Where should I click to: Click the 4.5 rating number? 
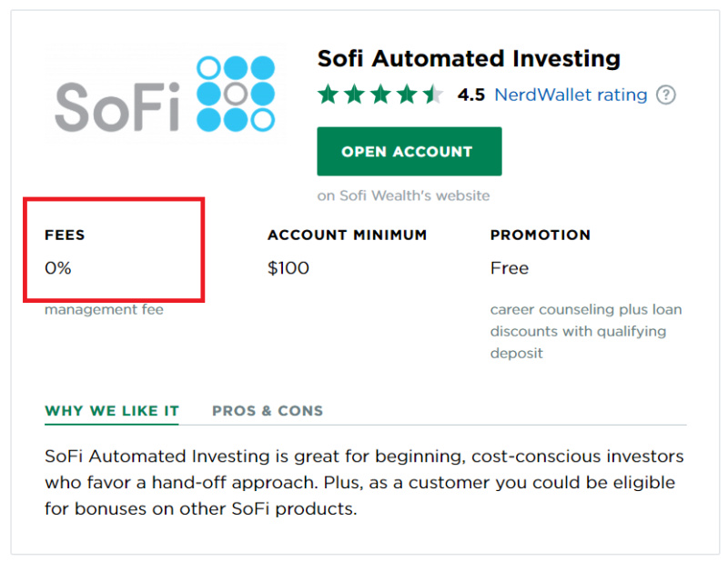(x=470, y=95)
